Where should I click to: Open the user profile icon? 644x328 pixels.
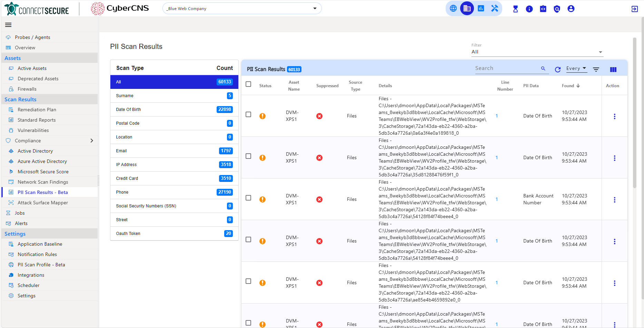(571, 9)
